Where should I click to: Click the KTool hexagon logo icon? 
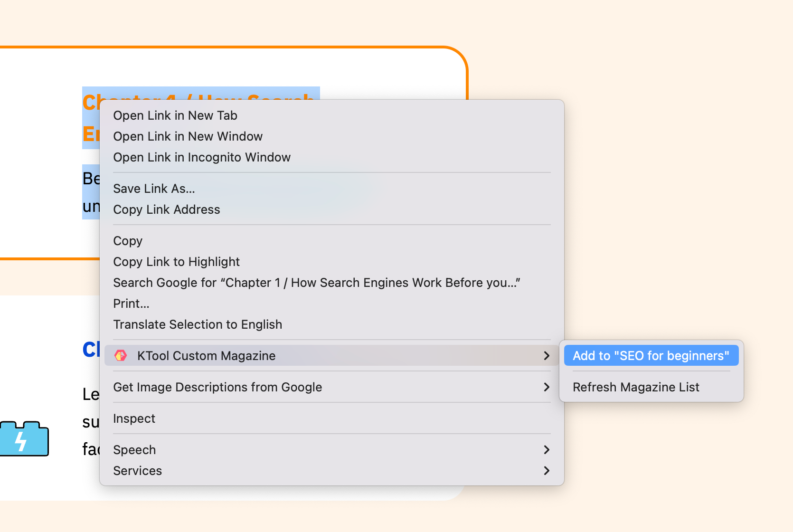[x=121, y=355]
